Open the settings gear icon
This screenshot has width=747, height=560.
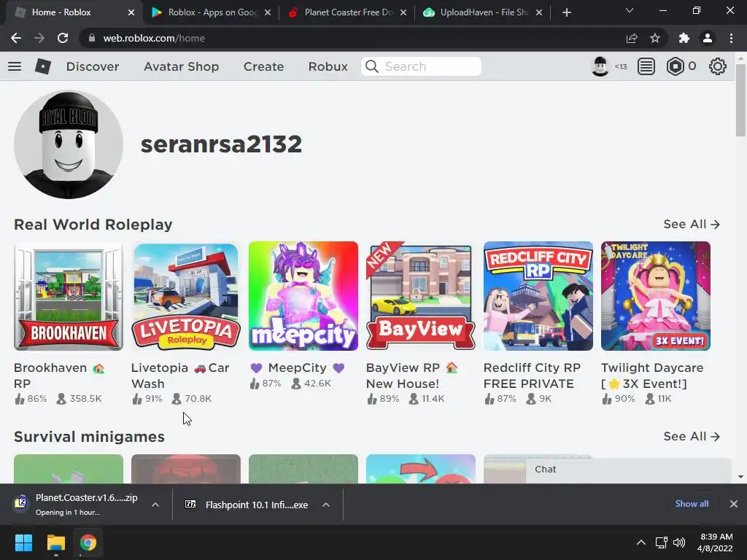pos(718,66)
